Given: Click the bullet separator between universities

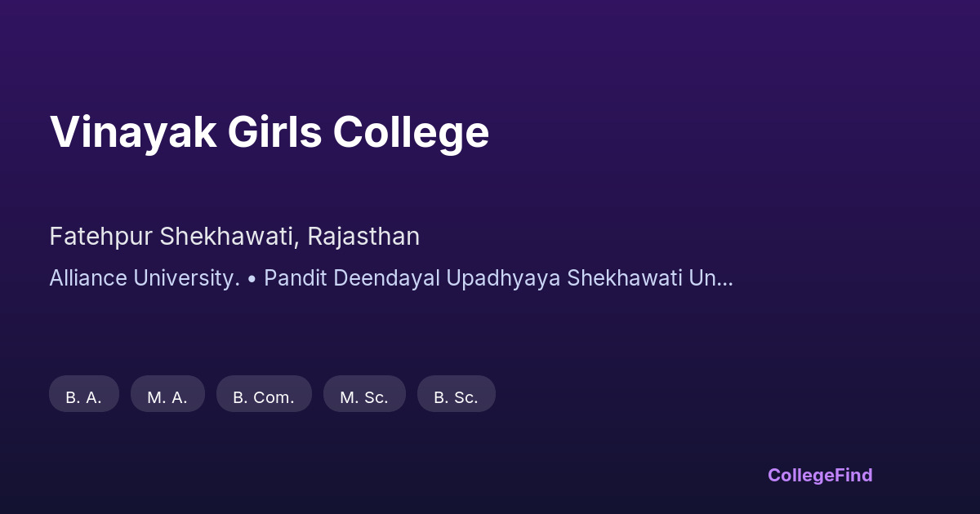Looking at the screenshot, I should pyautogui.click(x=252, y=279).
